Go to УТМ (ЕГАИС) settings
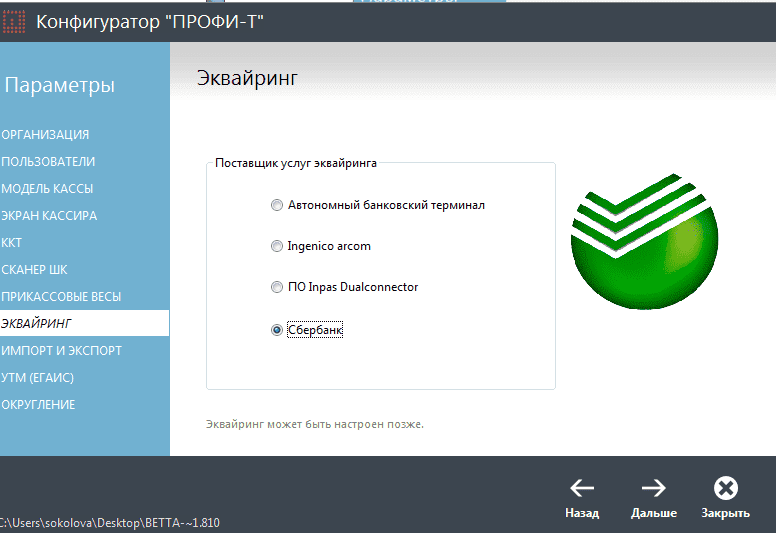776x533 pixels. pyautogui.click(x=37, y=378)
